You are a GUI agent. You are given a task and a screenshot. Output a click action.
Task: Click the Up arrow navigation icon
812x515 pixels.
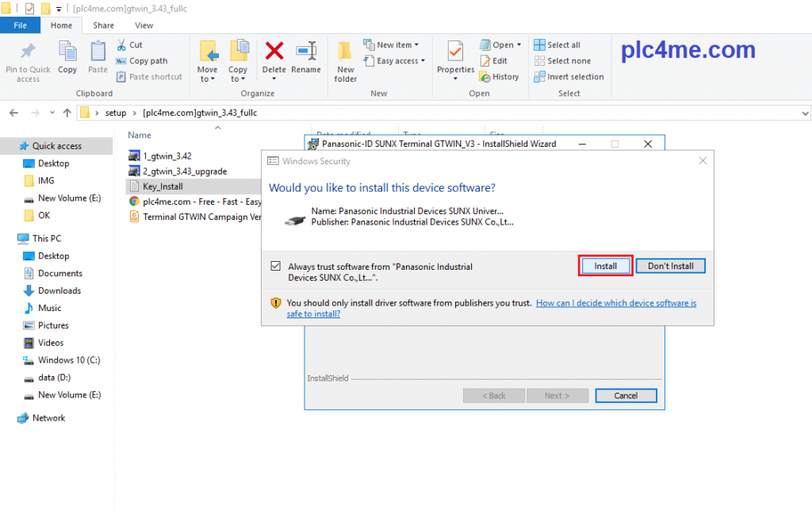pos(67,113)
